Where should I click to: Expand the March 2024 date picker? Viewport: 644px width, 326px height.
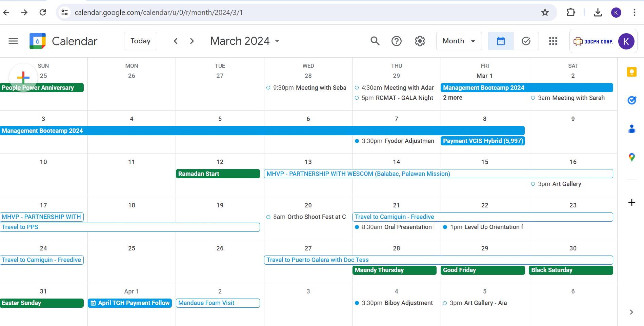tap(245, 41)
